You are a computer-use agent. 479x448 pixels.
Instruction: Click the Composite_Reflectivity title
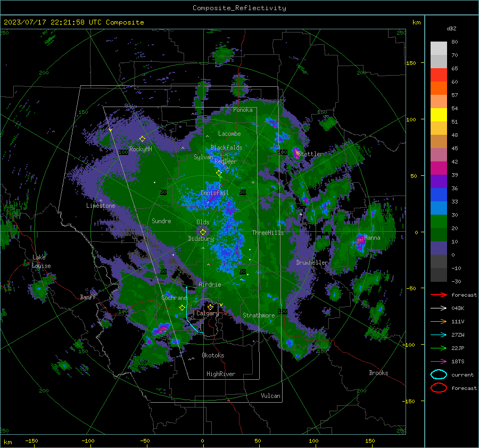point(240,8)
